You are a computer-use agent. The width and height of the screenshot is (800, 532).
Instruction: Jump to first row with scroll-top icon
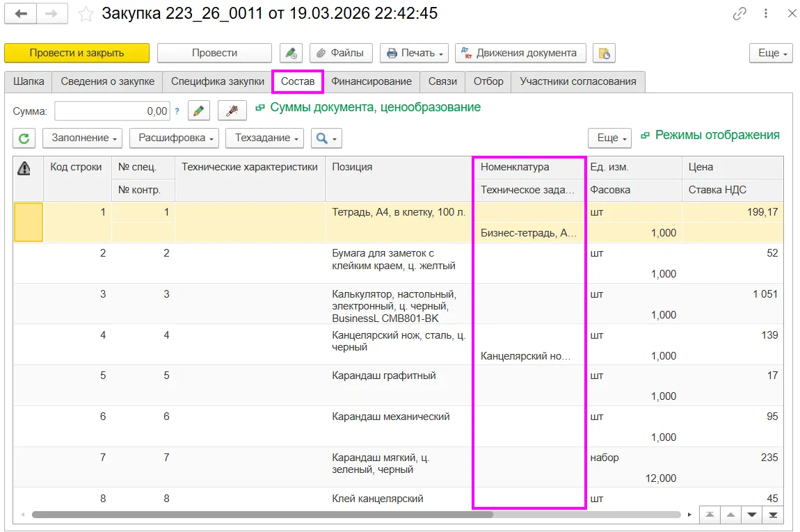pyautogui.click(x=710, y=515)
